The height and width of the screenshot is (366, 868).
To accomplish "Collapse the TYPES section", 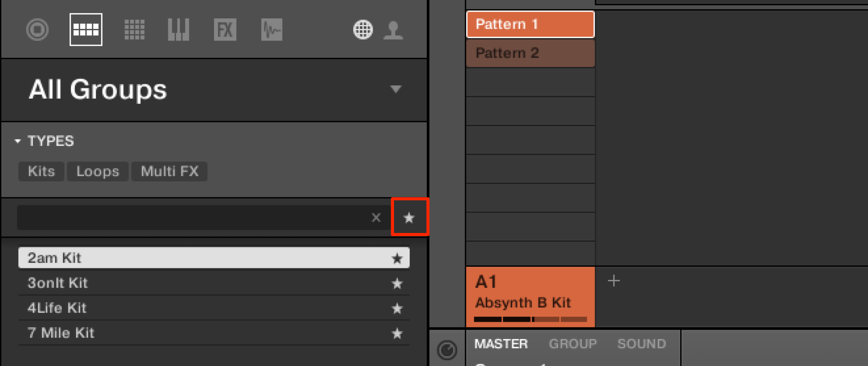I will click(x=17, y=141).
